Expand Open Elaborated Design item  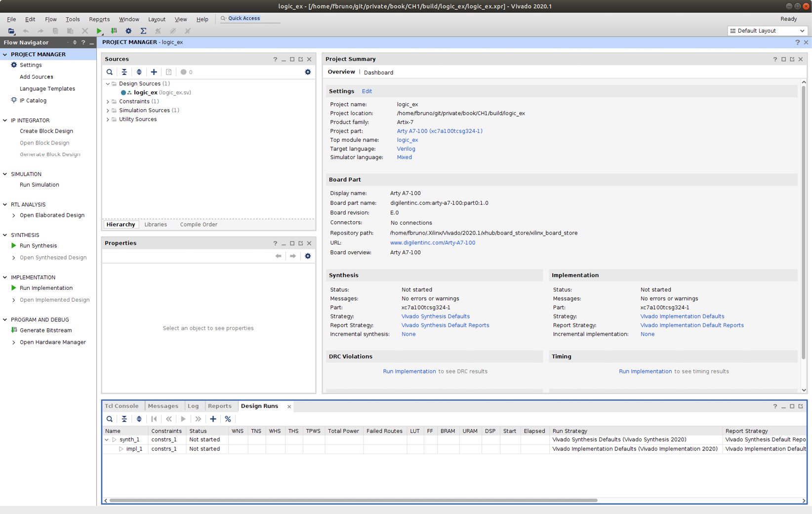tap(13, 215)
